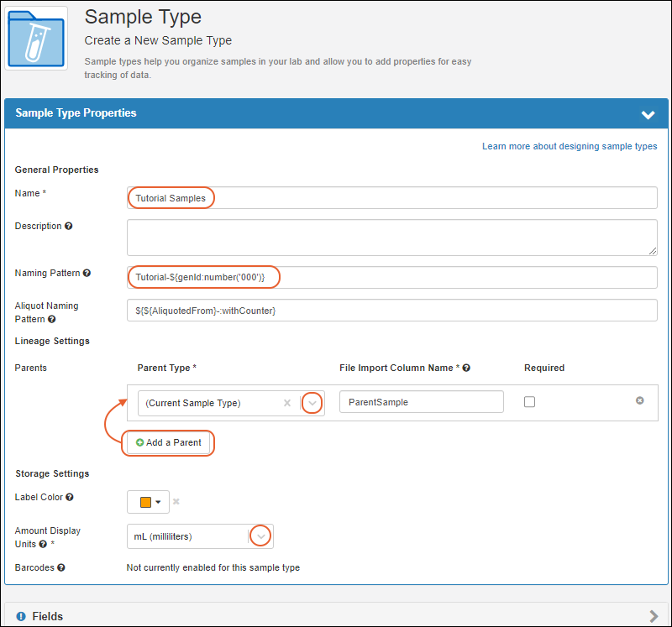Image resolution: width=672 pixels, height=627 pixels.
Task: Click the Sample Type folder icon
Action: [x=36, y=38]
